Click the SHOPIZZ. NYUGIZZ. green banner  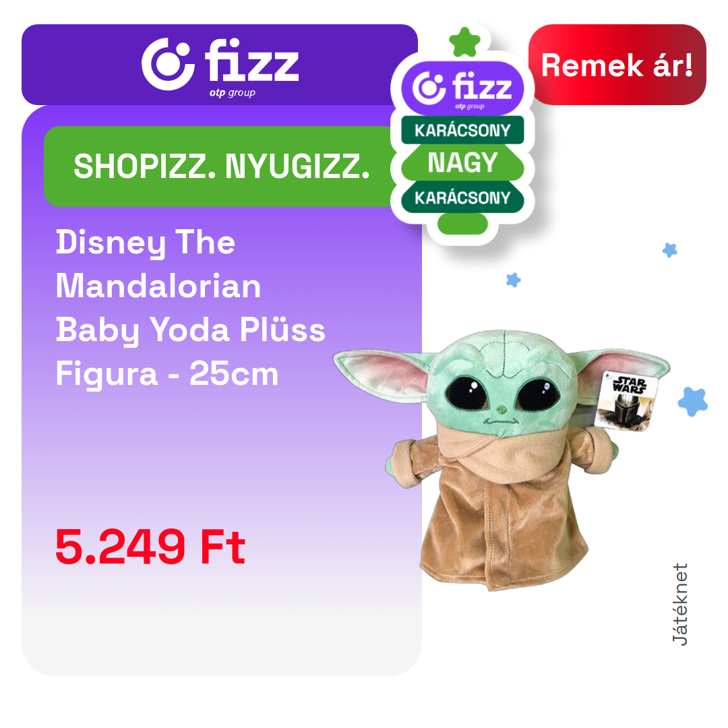click(220, 166)
